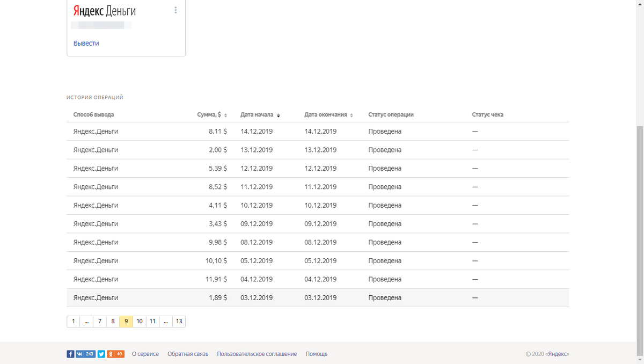This screenshot has height=364, width=644.
Task: Click Яндекс.Деньги method in the 04.12.2019 row
Action: point(96,279)
